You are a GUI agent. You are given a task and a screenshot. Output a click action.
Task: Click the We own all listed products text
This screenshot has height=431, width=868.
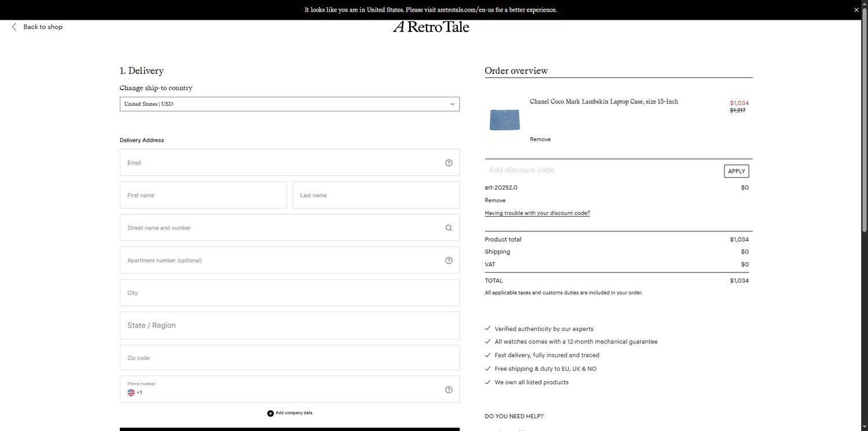(532, 382)
